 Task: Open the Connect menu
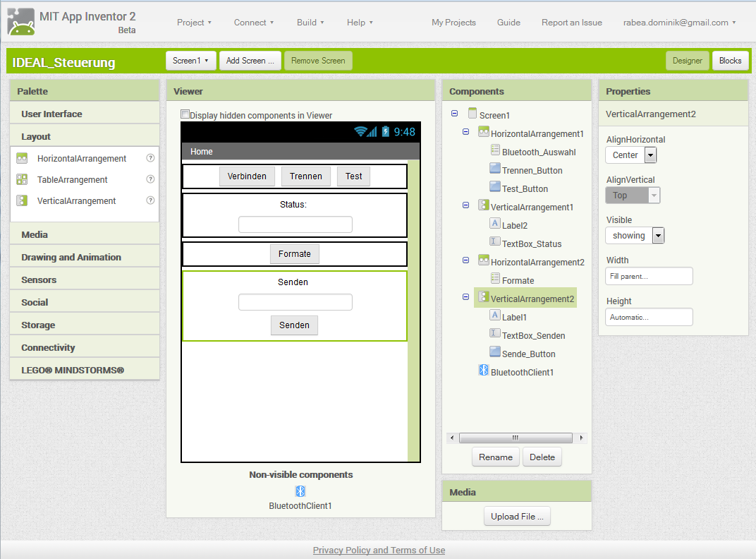coord(254,23)
